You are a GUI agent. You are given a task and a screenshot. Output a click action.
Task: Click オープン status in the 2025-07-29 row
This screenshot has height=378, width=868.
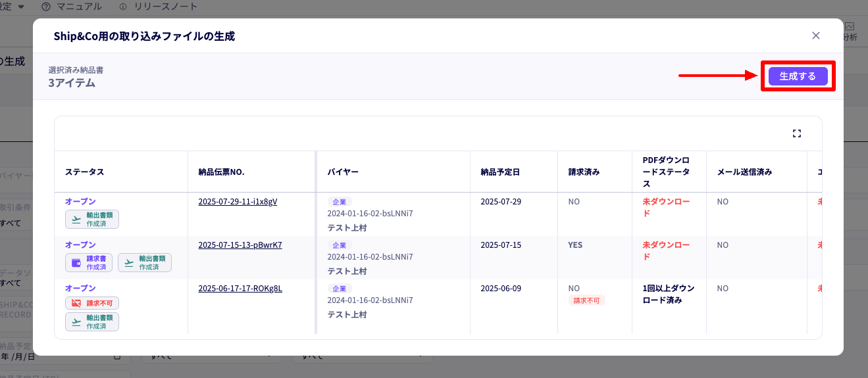click(80, 201)
